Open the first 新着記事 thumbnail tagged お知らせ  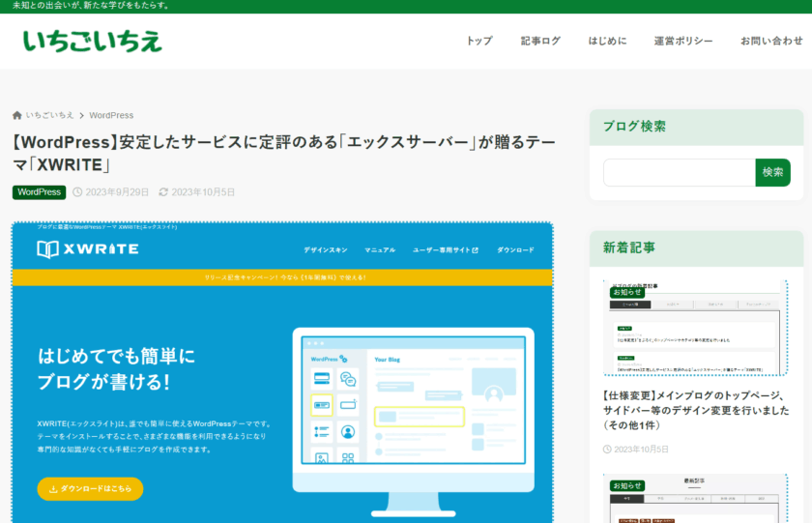pyautogui.click(x=695, y=328)
